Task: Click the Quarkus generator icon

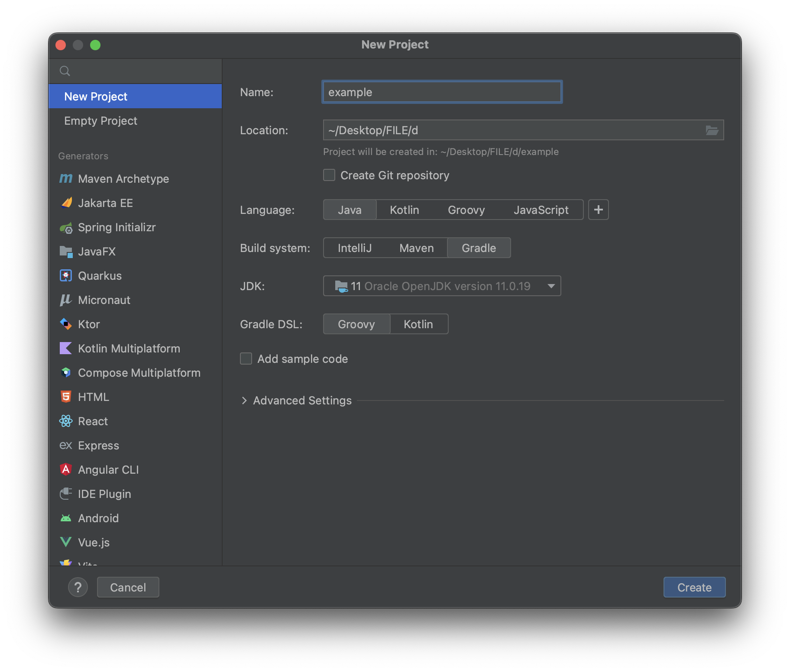Action: click(x=66, y=275)
